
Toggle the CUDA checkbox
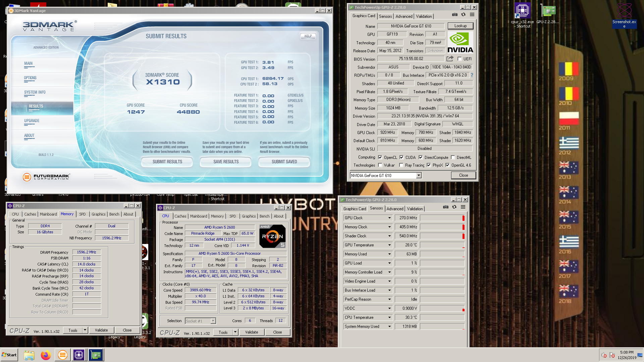tap(401, 157)
